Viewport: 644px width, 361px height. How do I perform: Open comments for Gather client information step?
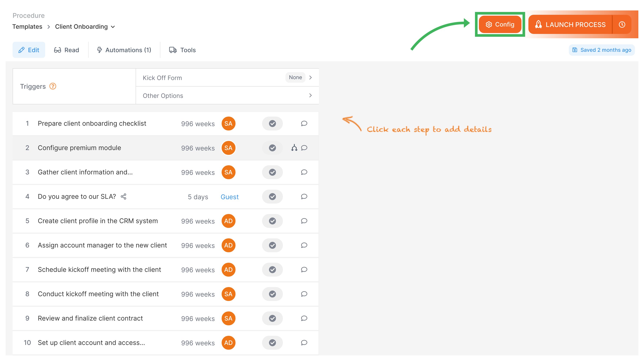coord(304,172)
